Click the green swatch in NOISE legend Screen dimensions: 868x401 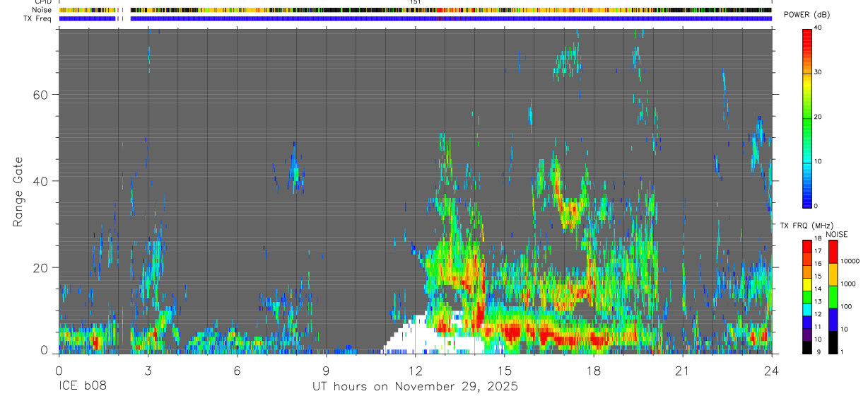(x=832, y=297)
